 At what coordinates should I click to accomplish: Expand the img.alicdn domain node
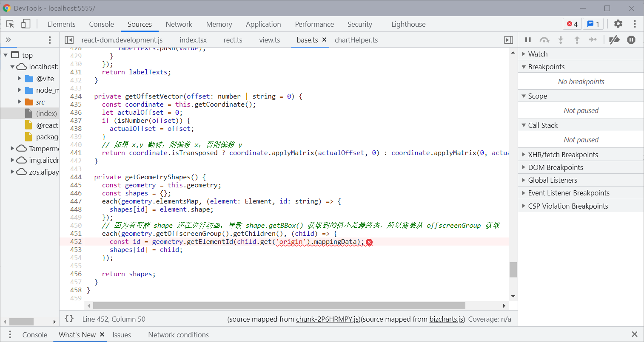(12, 160)
